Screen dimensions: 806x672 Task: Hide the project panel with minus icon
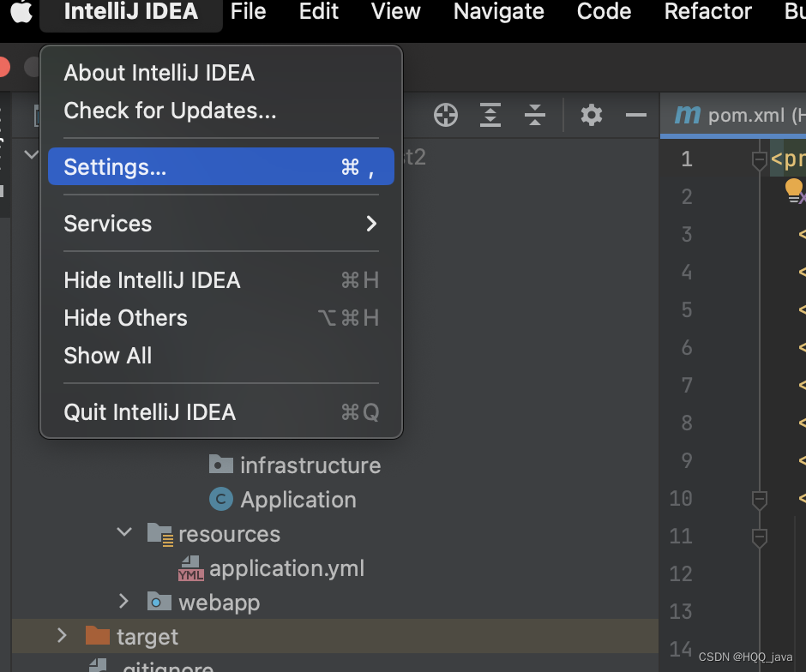pyautogui.click(x=635, y=115)
